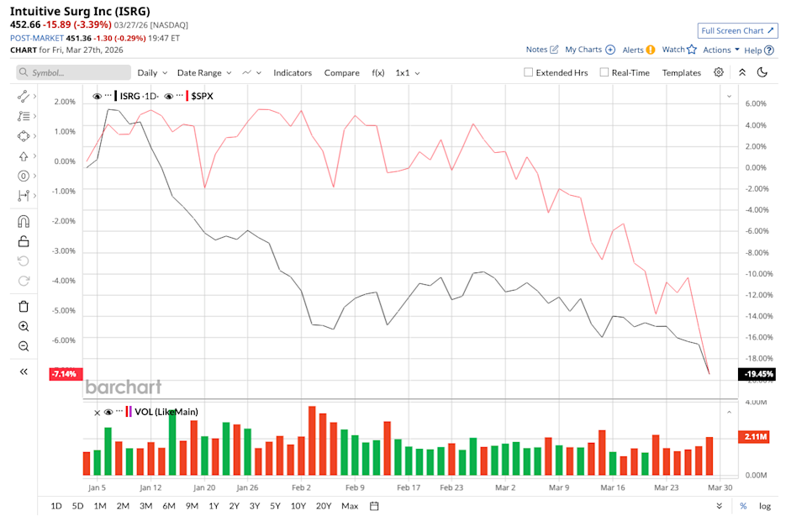Hide the ISRG series with eye icon
This screenshot has width=807, height=532.
click(x=98, y=97)
